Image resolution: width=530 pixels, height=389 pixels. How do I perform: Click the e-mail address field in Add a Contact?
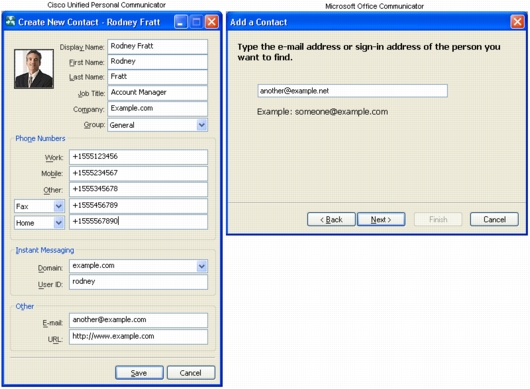point(353,91)
